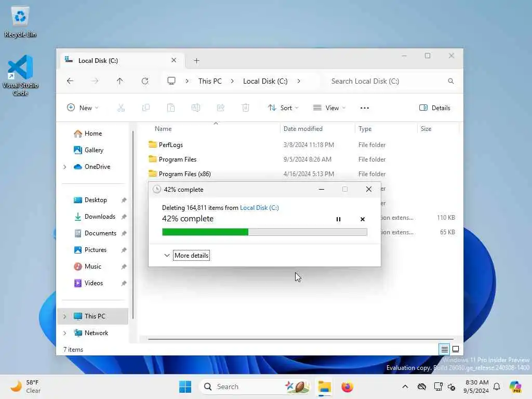Click the More details button
The image size is (532, 399).
[191, 256]
